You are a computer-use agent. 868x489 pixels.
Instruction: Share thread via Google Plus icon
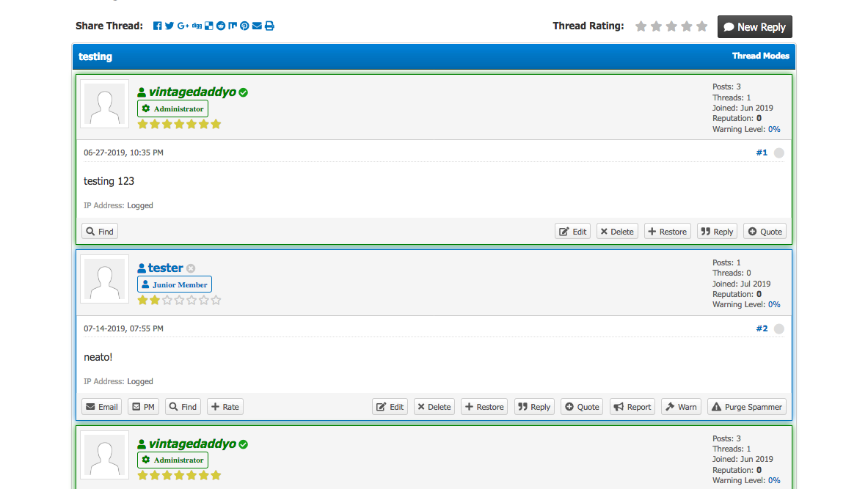pyautogui.click(x=183, y=26)
